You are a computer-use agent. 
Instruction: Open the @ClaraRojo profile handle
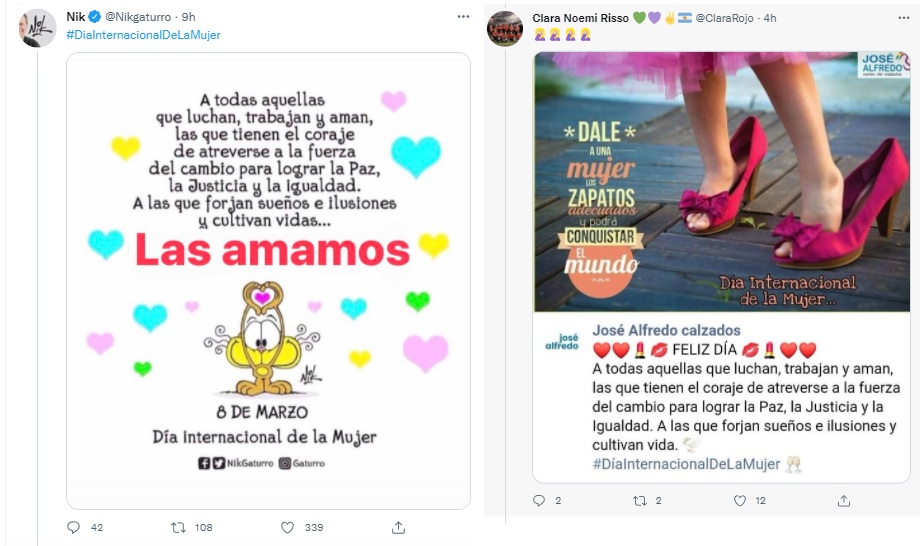tap(724, 18)
